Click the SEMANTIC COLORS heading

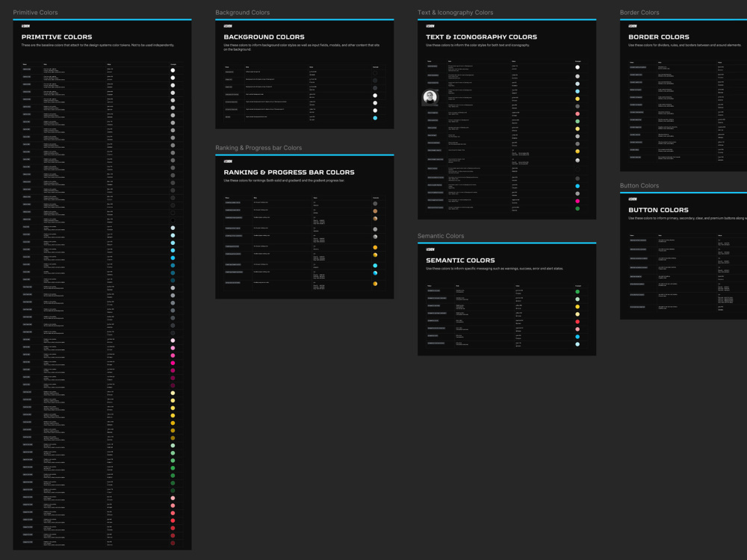coord(460,260)
